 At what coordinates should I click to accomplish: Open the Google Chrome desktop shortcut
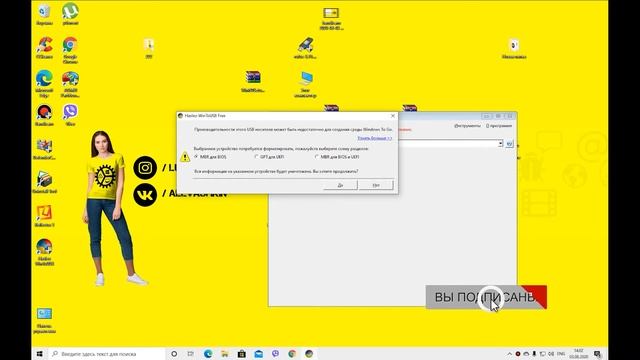click(70, 51)
